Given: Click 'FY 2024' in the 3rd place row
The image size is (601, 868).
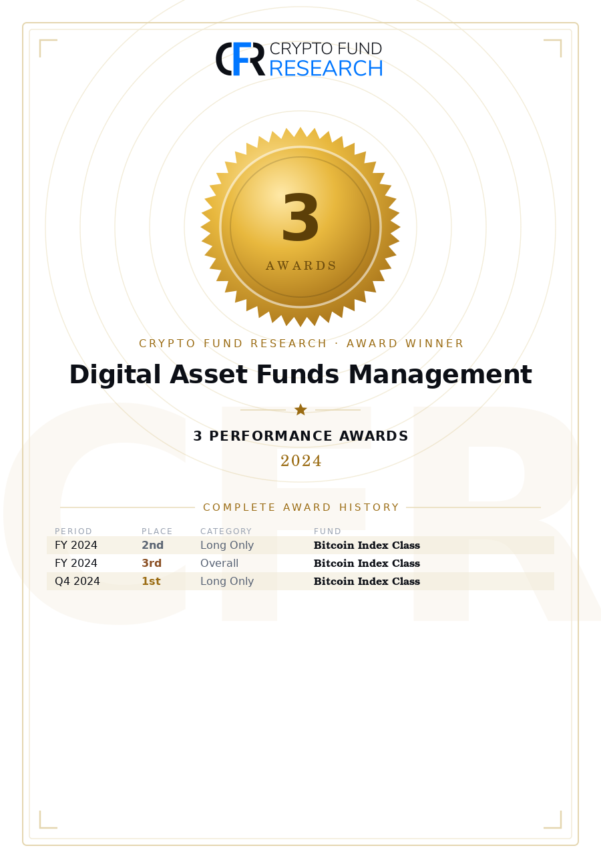Looking at the screenshot, I should pyautogui.click(x=76, y=564).
